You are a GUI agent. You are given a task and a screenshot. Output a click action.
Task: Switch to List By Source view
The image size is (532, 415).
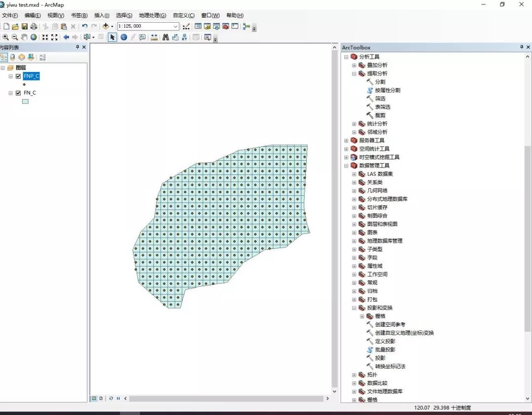click(12, 57)
